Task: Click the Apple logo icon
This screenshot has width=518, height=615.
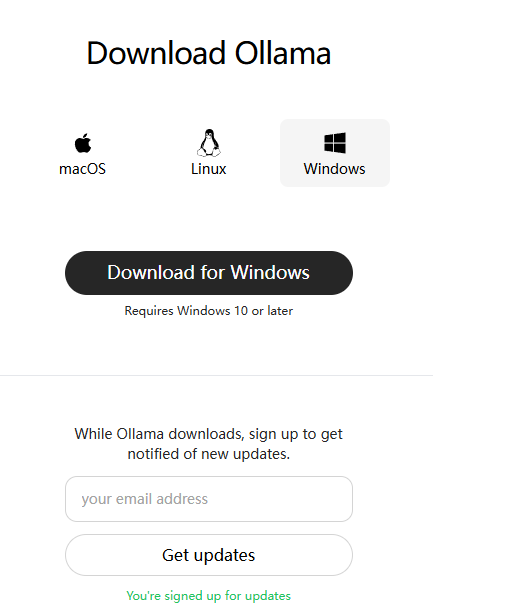Action: click(83, 143)
